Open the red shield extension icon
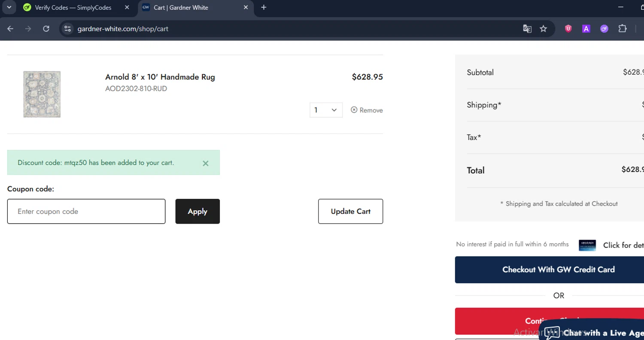Viewport: 644px width, 340px height. [568, 29]
